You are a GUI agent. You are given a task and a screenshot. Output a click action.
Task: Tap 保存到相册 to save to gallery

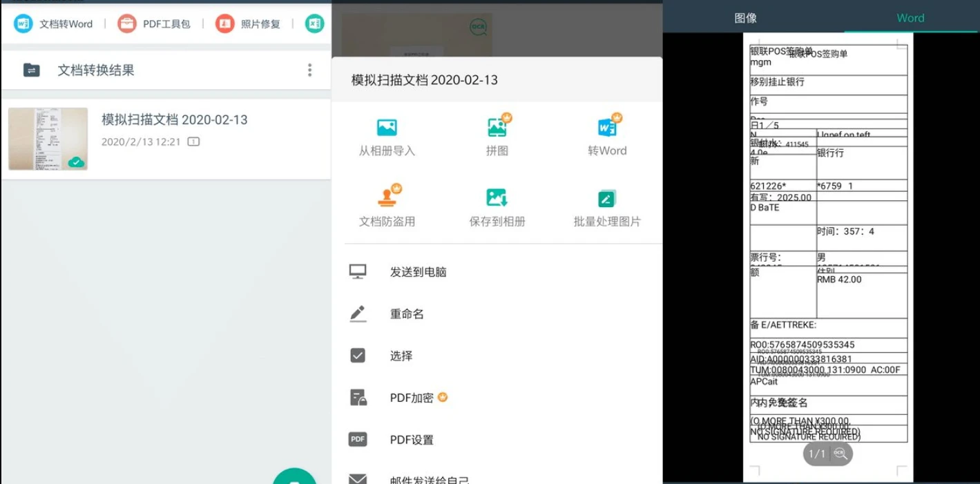497,206
